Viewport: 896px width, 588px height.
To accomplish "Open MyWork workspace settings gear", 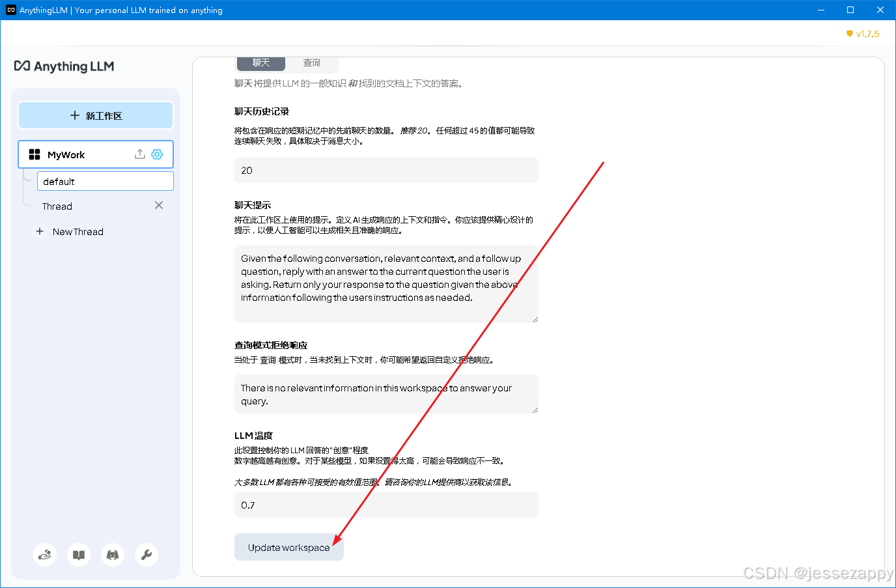I will click(157, 154).
